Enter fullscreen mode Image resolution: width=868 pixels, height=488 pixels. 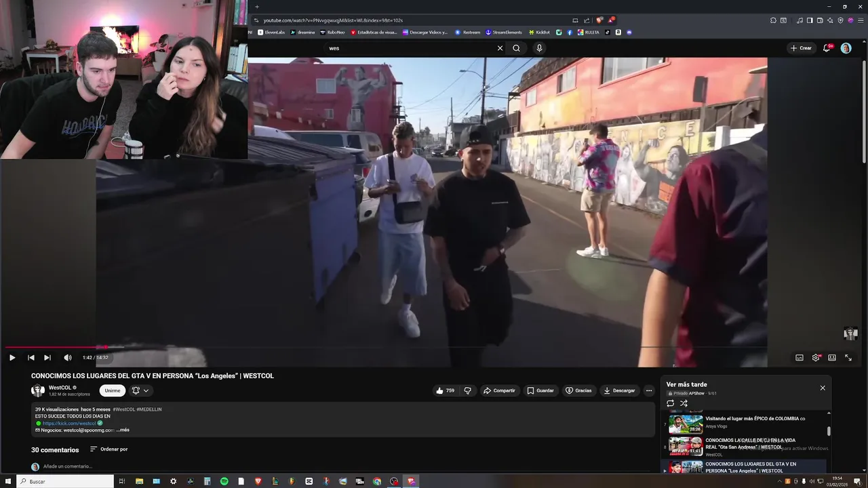[x=848, y=358]
